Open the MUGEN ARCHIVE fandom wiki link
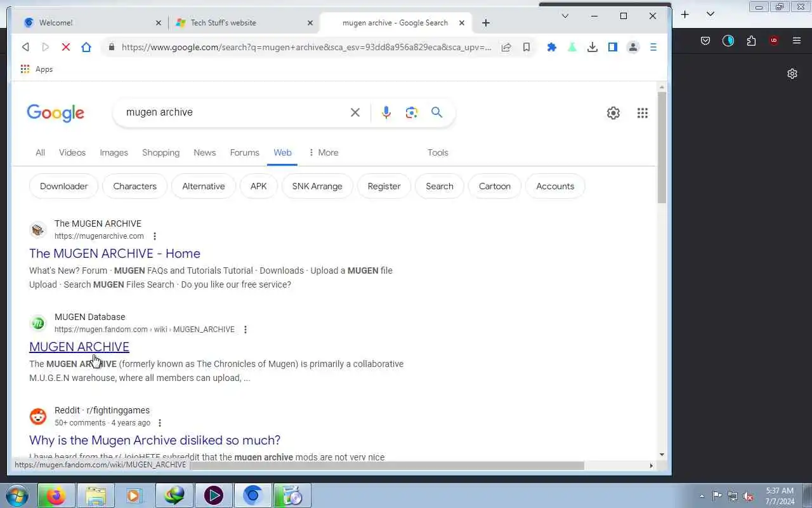The width and height of the screenshot is (812, 508). click(79, 347)
